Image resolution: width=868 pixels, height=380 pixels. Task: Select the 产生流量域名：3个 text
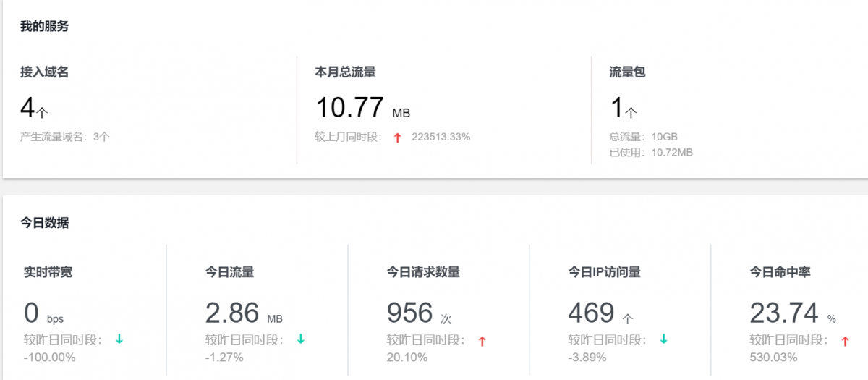pyautogui.click(x=65, y=137)
